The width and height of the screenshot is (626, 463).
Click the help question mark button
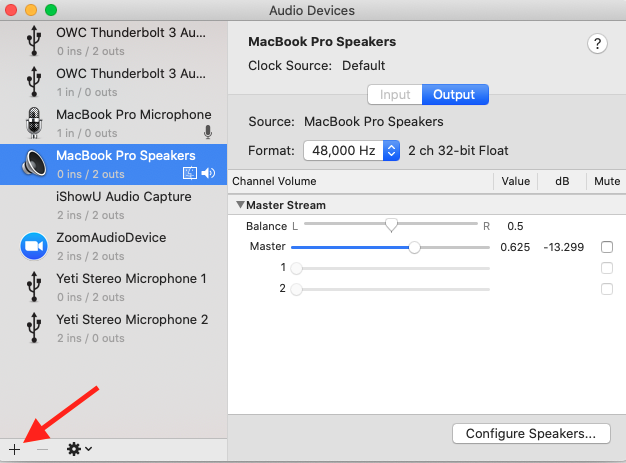coord(598,43)
